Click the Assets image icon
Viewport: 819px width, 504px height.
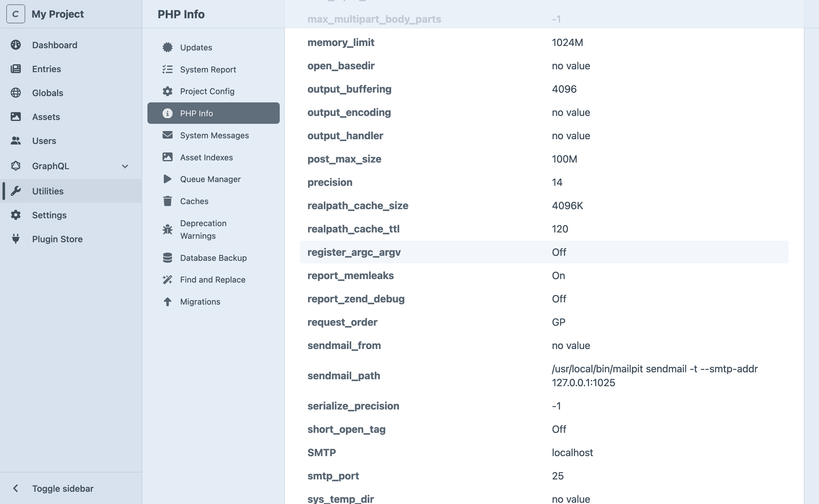tap(16, 117)
